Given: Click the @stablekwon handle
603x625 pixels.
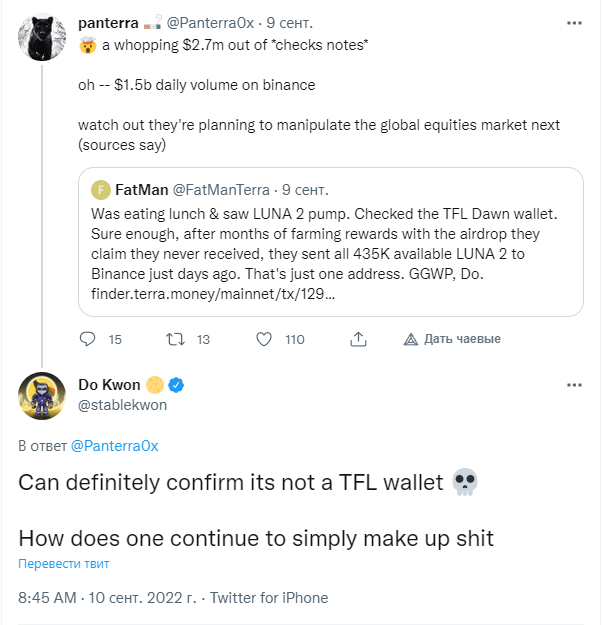Looking at the screenshot, I should [123, 405].
